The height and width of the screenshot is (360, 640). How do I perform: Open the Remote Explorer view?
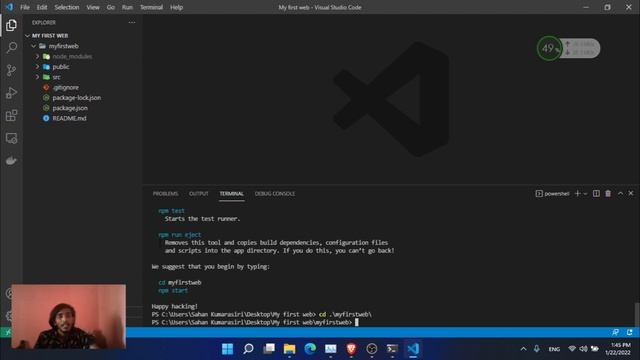click(11, 138)
